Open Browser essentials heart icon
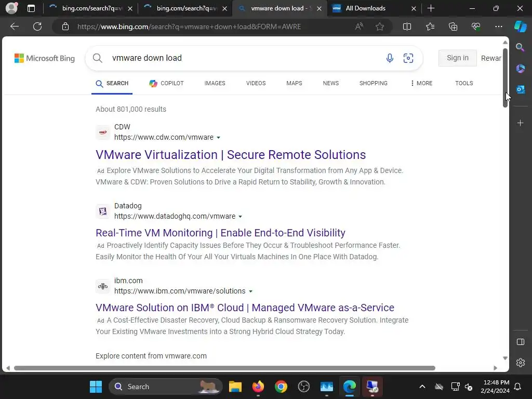The width and height of the screenshot is (532, 399). click(x=476, y=26)
